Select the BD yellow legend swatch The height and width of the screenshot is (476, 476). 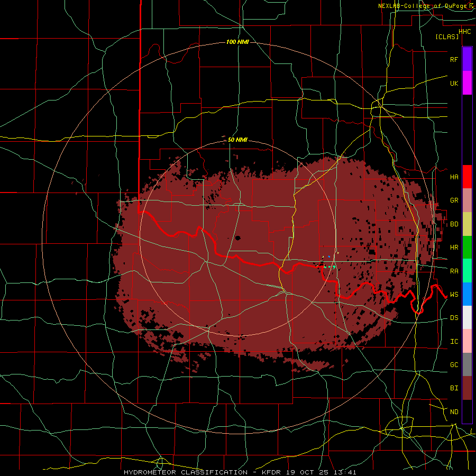467,224
